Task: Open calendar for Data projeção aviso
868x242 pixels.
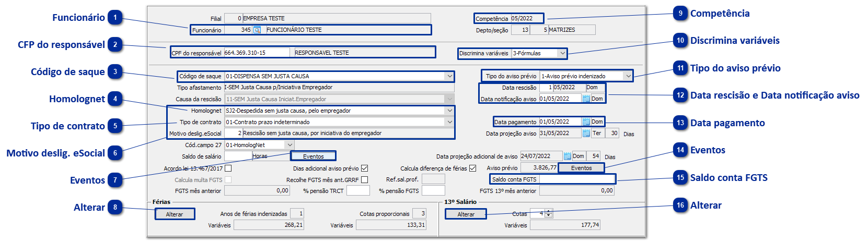Action: pyautogui.click(x=586, y=133)
